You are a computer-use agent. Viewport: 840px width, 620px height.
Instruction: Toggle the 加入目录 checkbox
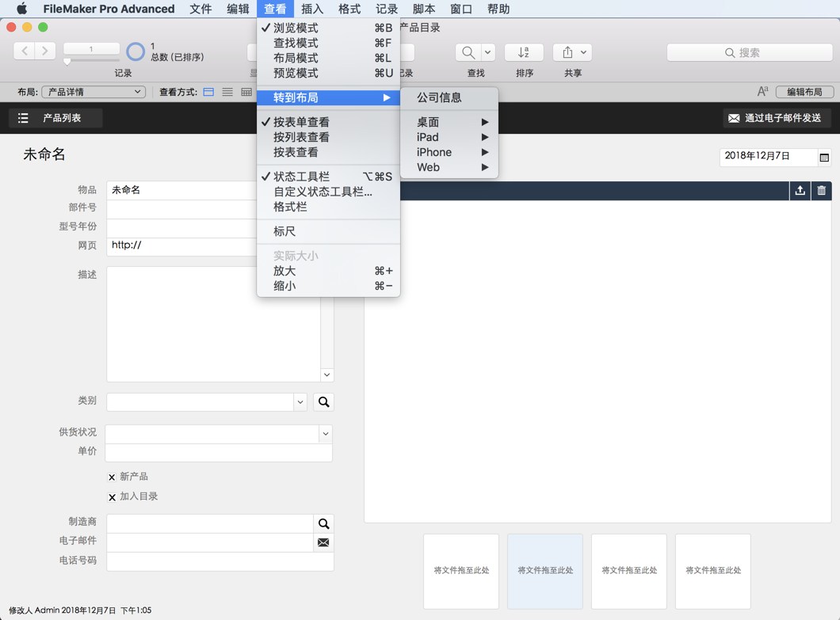[x=112, y=496]
